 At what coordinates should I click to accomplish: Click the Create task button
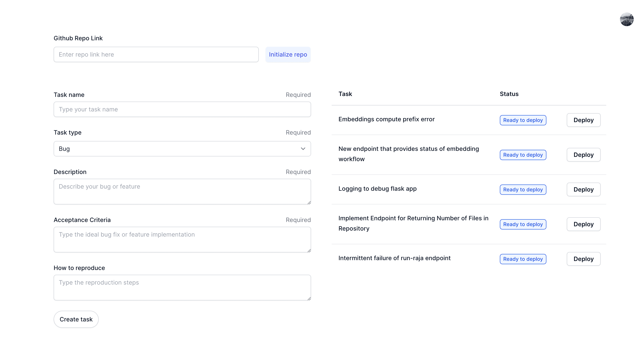coord(76,319)
